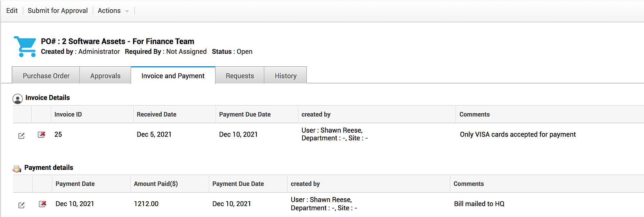Viewport: 644px width, 217px height.
Task: Go to the Requests tab
Action: pos(240,76)
